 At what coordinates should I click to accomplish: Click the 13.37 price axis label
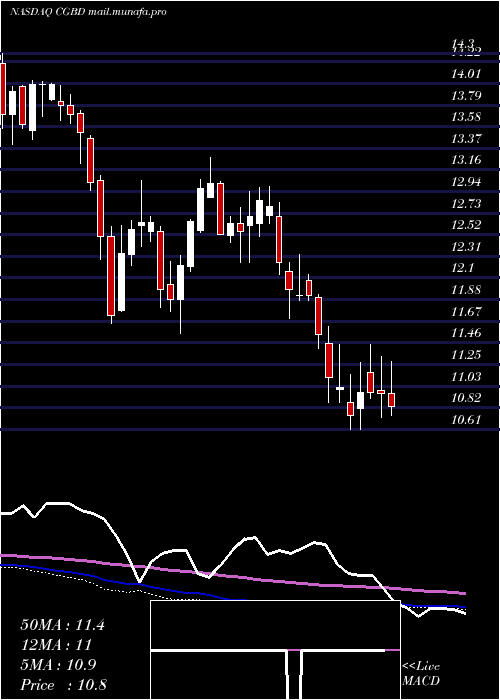click(x=466, y=139)
